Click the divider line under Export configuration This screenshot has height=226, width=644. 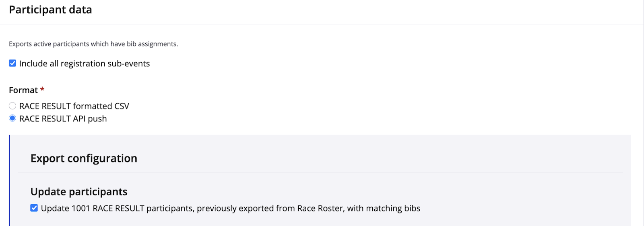pos(320,173)
